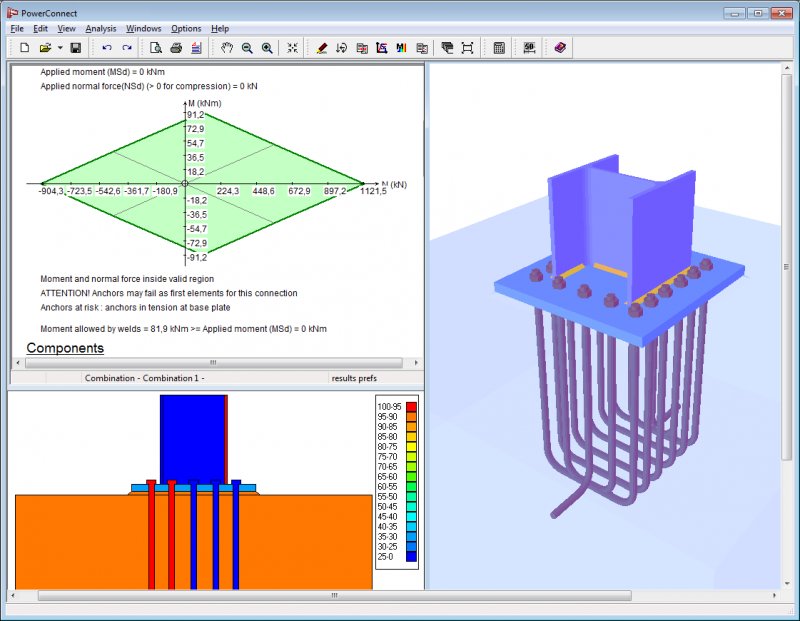
Task: Select the pan hand tool
Action: [227, 48]
